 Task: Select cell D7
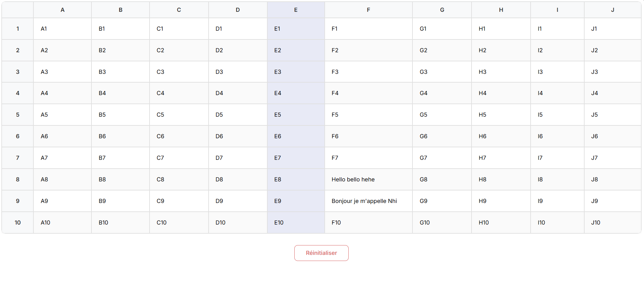(x=238, y=158)
